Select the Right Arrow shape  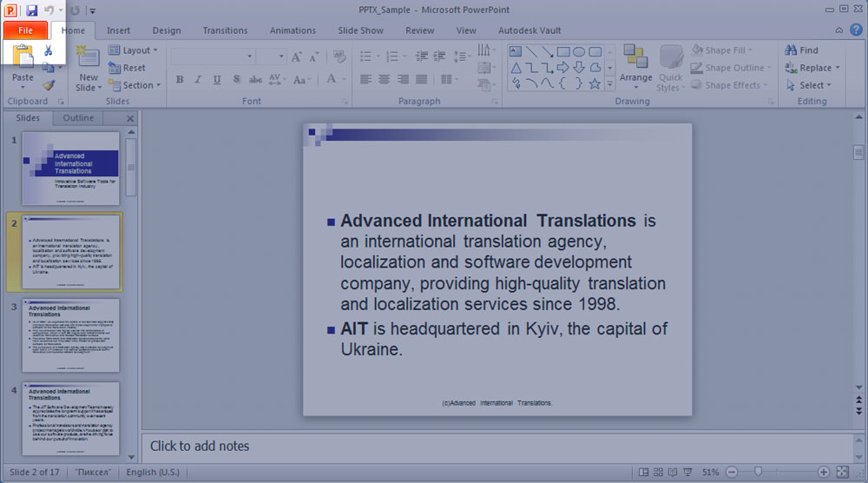(563, 68)
